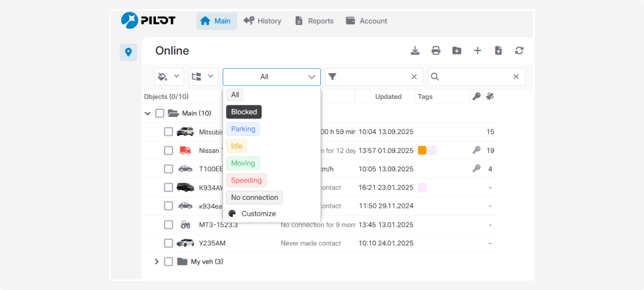
Task: Click the map pin sidebar icon
Action: pos(128,52)
